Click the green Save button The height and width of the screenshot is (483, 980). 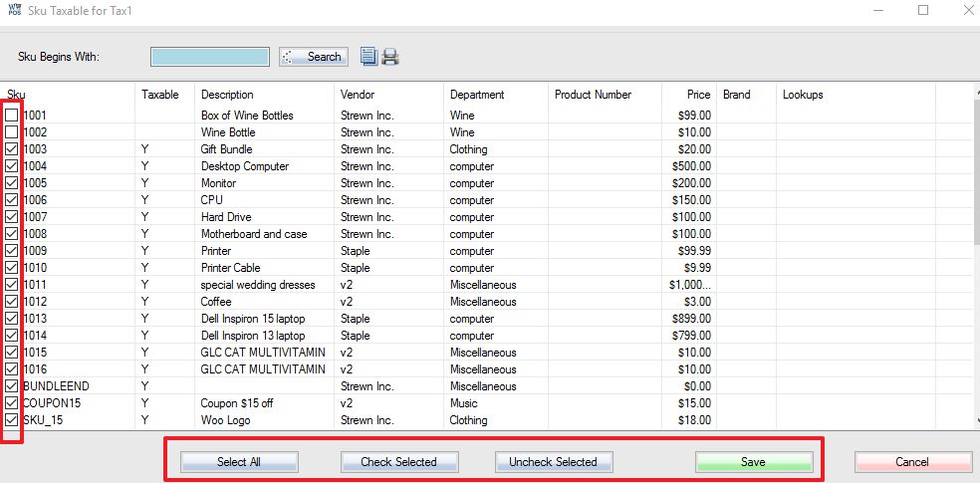pos(753,462)
